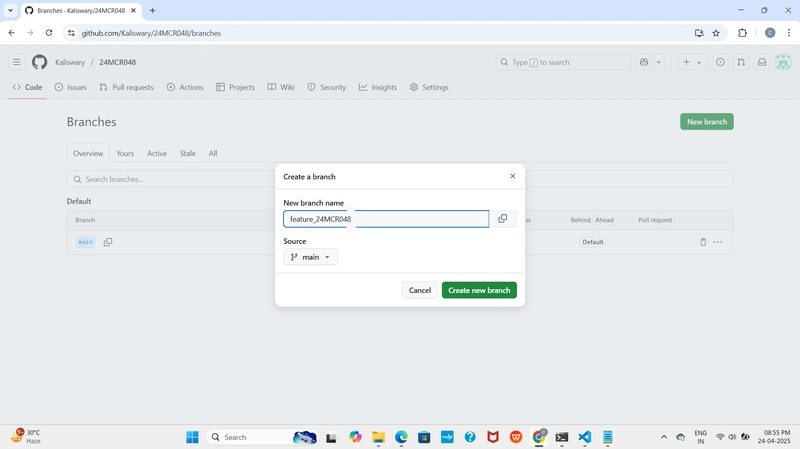Viewport: 800px width, 449px height.
Task: Open Visual Studio Code from the taskbar
Action: click(585, 437)
